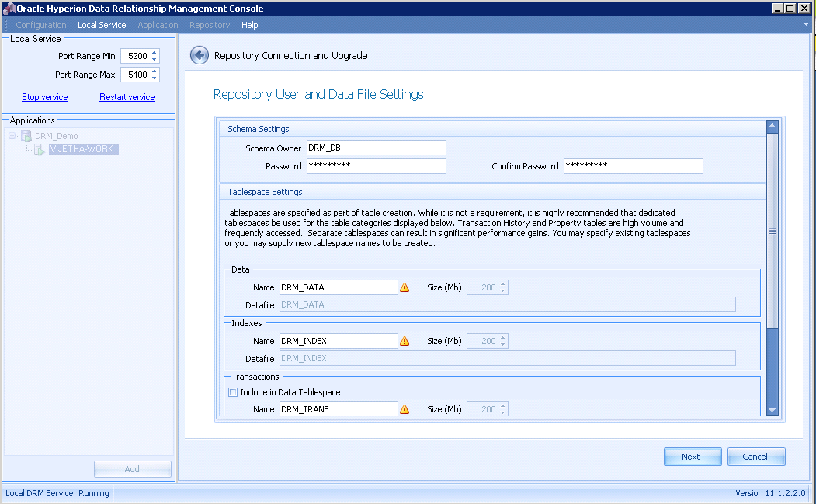Increase Port Range Min value
The width and height of the screenshot is (816, 504).
click(154, 53)
